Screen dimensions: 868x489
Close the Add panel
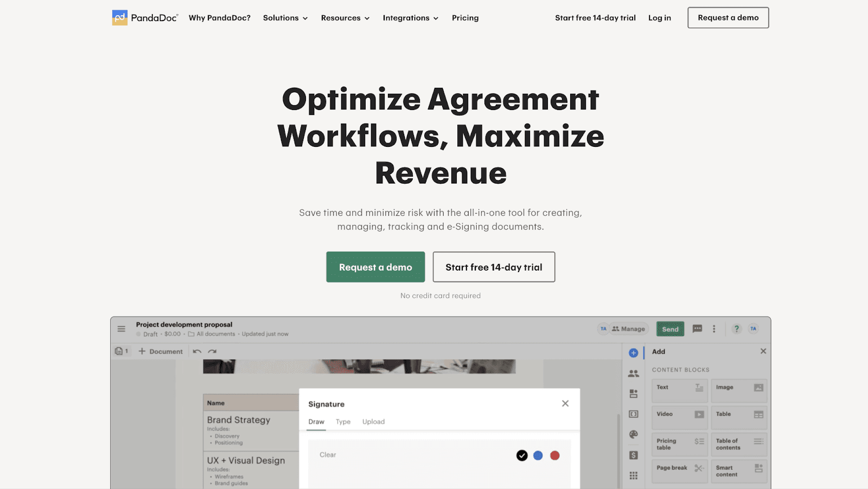[763, 351]
